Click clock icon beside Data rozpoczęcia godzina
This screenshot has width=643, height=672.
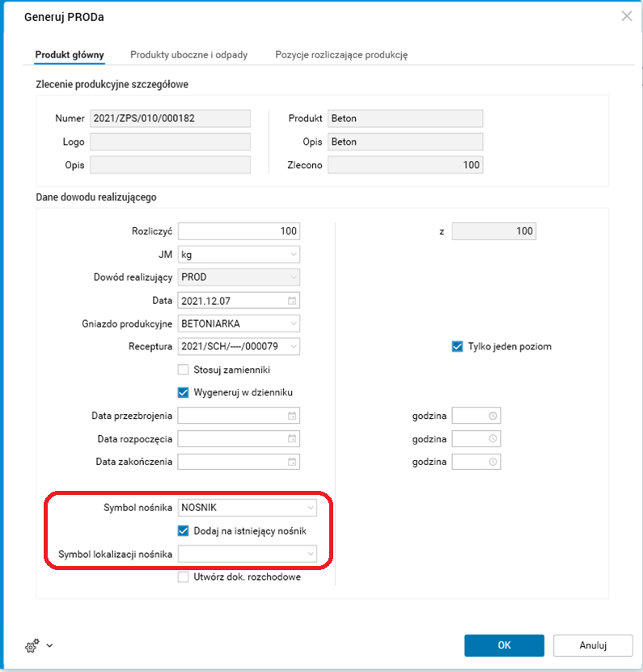tap(492, 439)
